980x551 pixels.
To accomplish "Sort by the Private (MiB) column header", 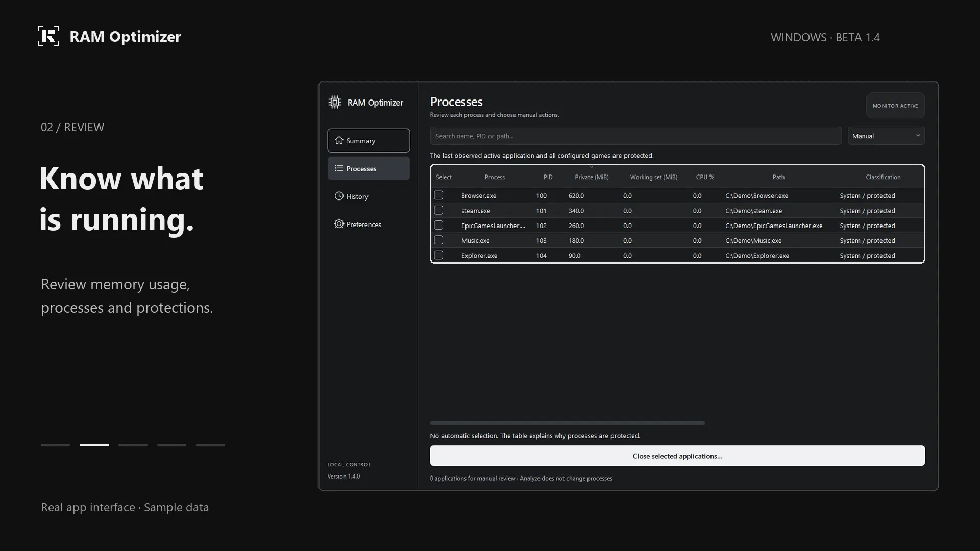I will pos(592,177).
